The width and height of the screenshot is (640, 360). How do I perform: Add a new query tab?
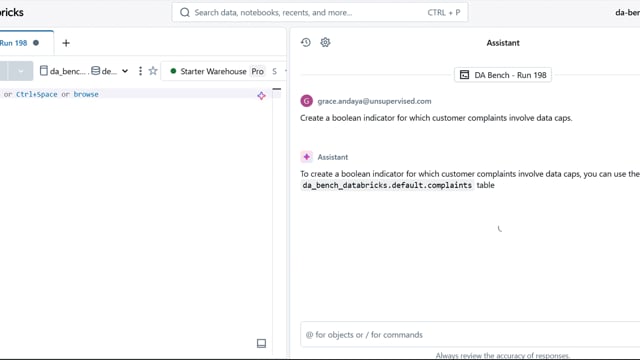tap(66, 43)
